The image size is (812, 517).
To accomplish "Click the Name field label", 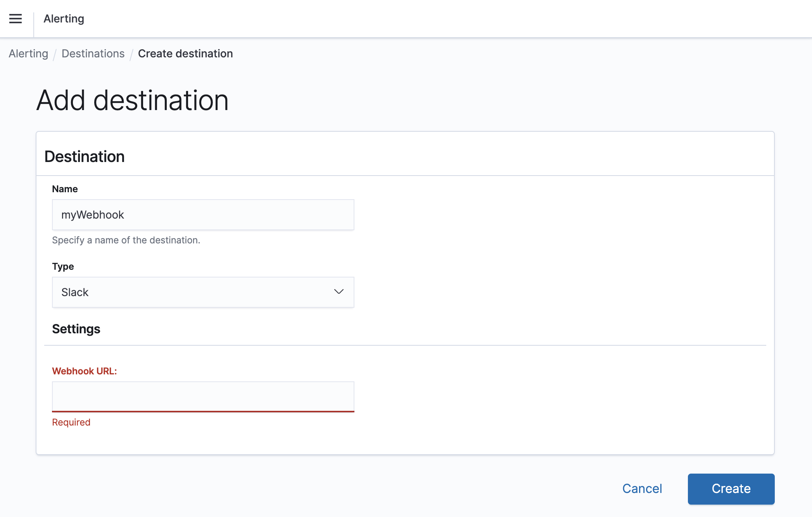I will tap(65, 189).
